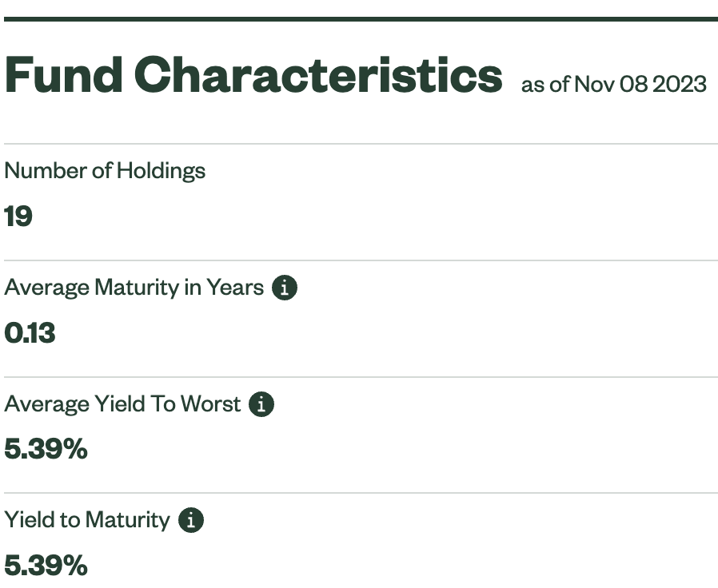Click the divider line above Number of Holdings
The image size is (718, 588).
360,144
